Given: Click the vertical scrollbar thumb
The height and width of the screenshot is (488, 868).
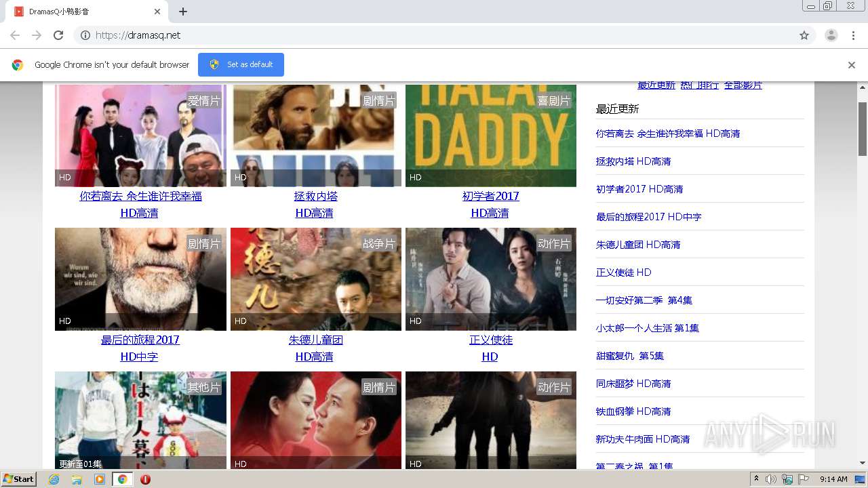Looking at the screenshot, I should pyautogui.click(x=863, y=129).
